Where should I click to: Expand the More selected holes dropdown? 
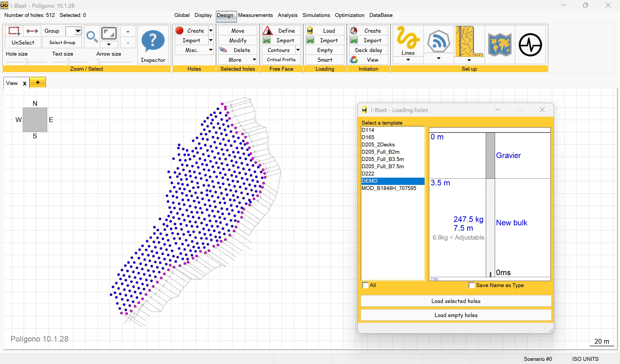tap(254, 60)
